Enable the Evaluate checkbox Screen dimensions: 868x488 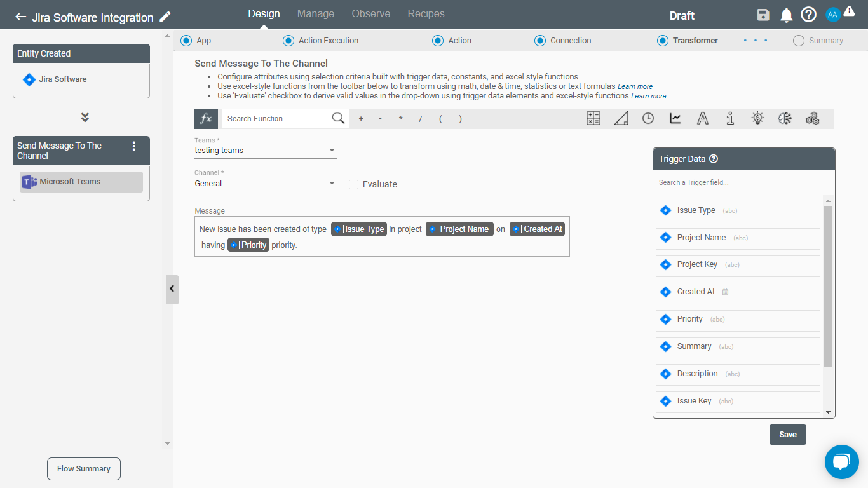pos(354,184)
